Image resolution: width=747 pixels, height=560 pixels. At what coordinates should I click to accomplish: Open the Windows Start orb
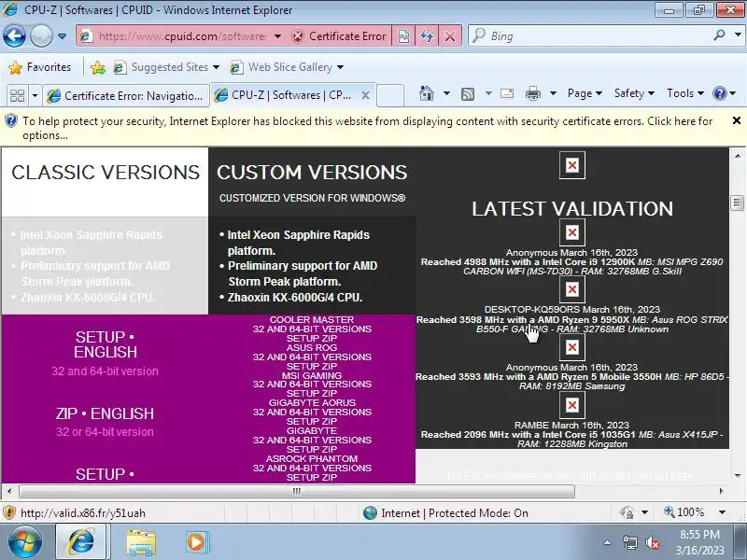24,542
